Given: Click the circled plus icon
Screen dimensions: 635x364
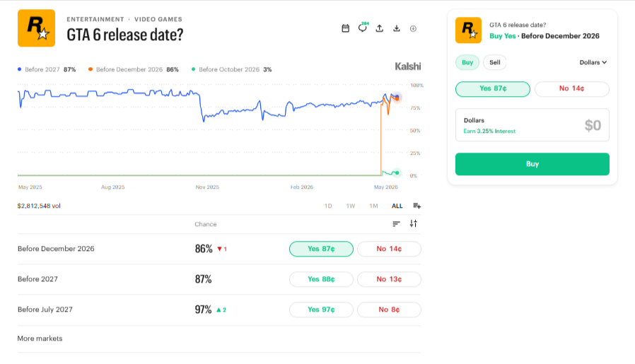Looking at the screenshot, I should tap(413, 29).
